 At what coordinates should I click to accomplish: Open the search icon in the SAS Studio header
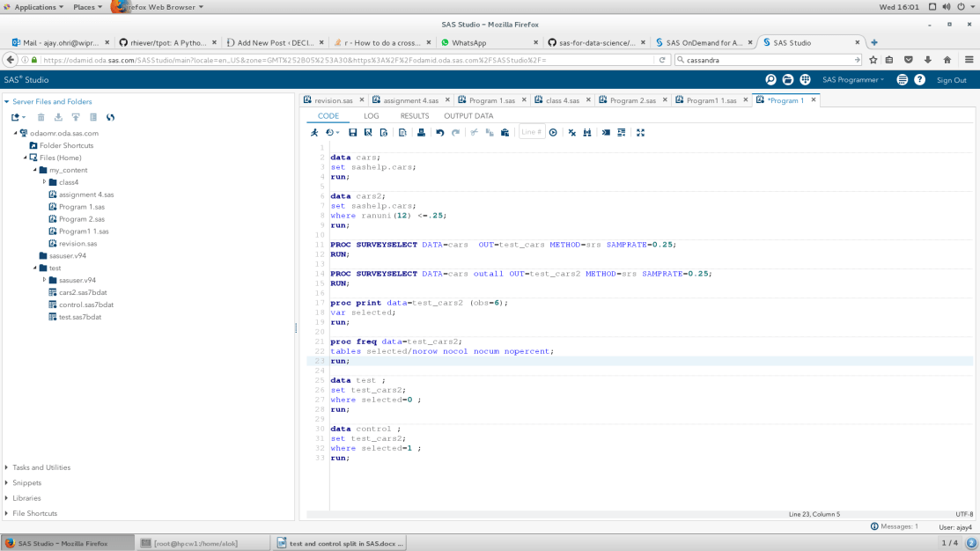[770, 80]
